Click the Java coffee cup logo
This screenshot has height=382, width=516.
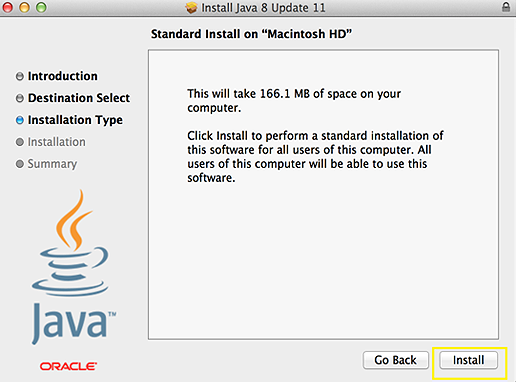coord(70,243)
